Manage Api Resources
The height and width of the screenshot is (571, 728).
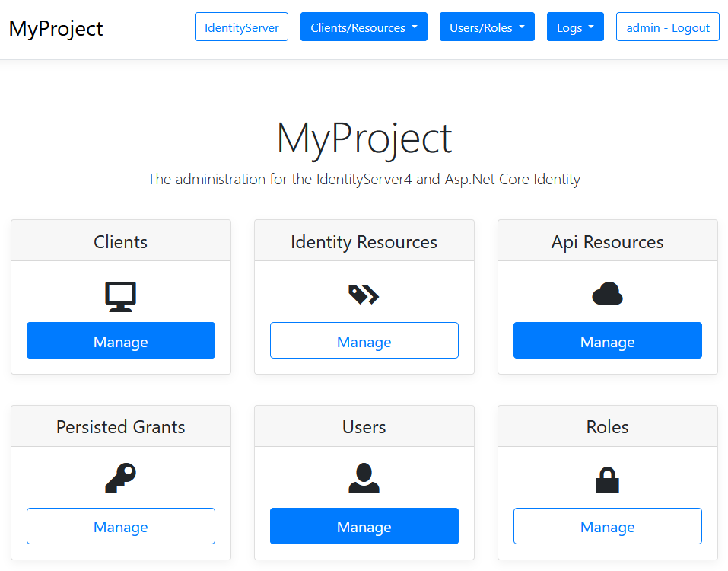pos(607,340)
